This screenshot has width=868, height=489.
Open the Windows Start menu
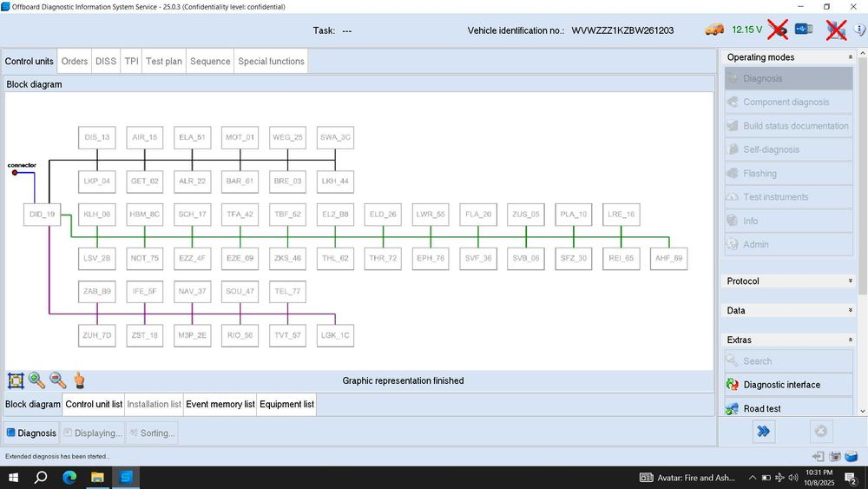13,478
